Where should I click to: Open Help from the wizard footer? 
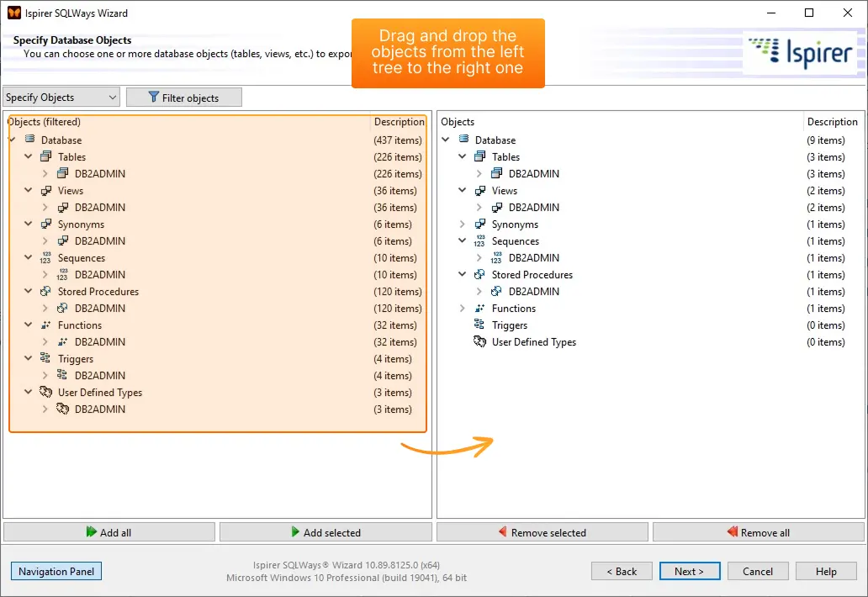(826, 571)
